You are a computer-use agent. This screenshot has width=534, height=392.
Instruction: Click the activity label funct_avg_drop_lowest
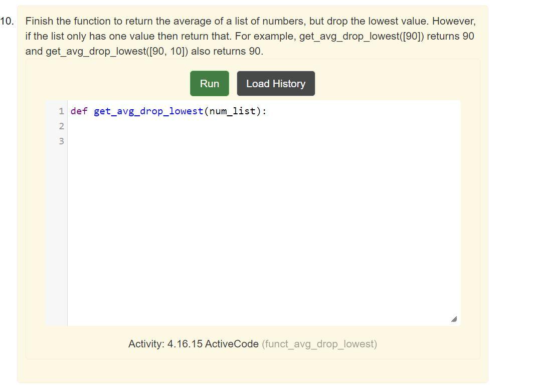click(x=319, y=344)
